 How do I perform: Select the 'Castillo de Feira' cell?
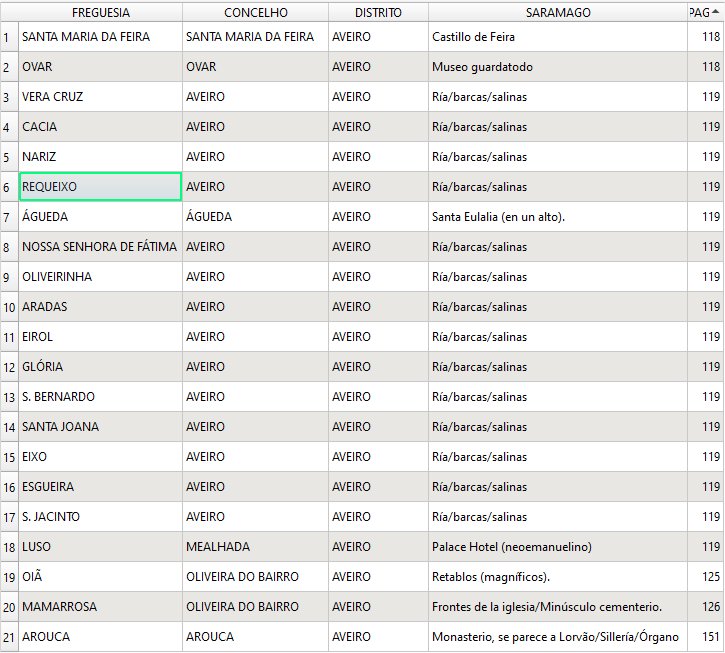tap(558, 37)
